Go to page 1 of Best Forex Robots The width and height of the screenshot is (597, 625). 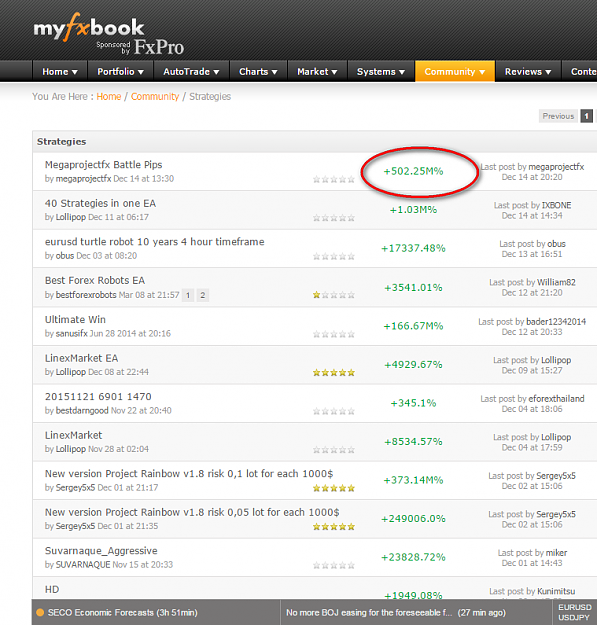[x=188, y=295]
